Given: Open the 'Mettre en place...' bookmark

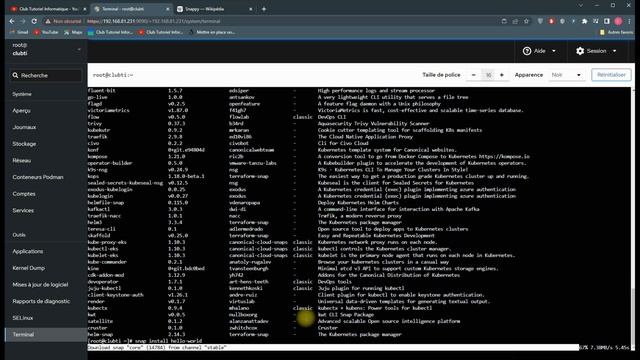Looking at the screenshot, I should click(x=212, y=32).
